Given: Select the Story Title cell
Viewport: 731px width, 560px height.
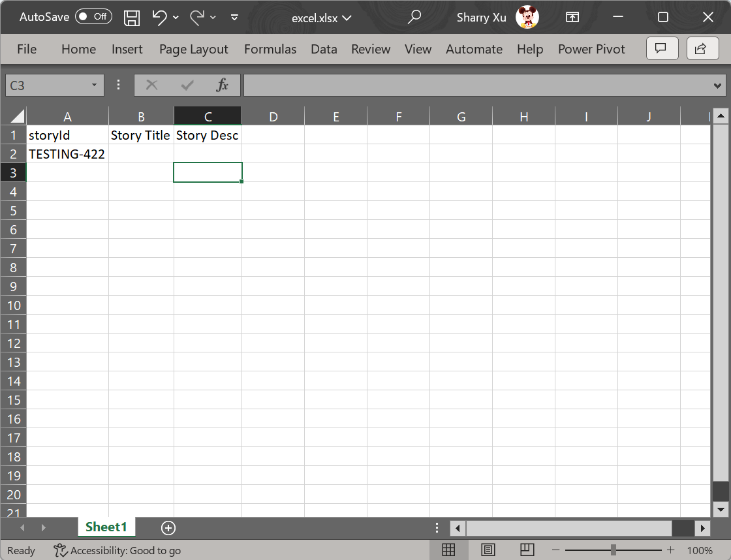Looking at the screenshot, I should [141, 134].
